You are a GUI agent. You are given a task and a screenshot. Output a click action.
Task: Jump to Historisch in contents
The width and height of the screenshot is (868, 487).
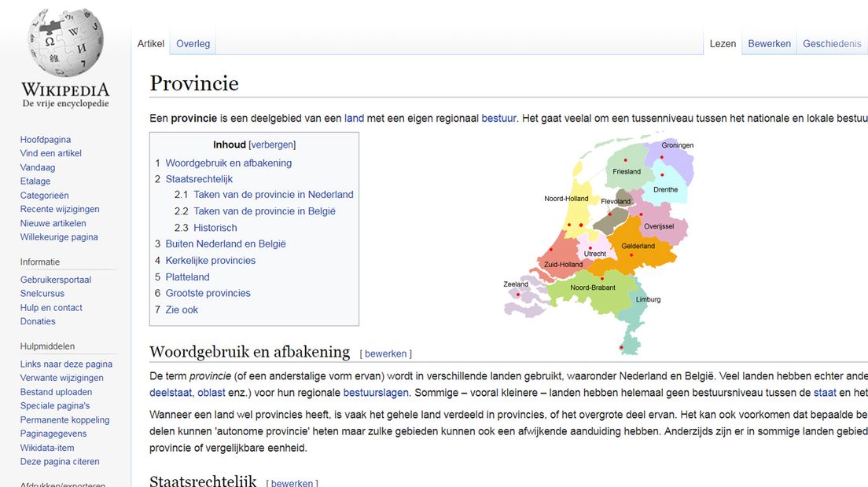215,228
